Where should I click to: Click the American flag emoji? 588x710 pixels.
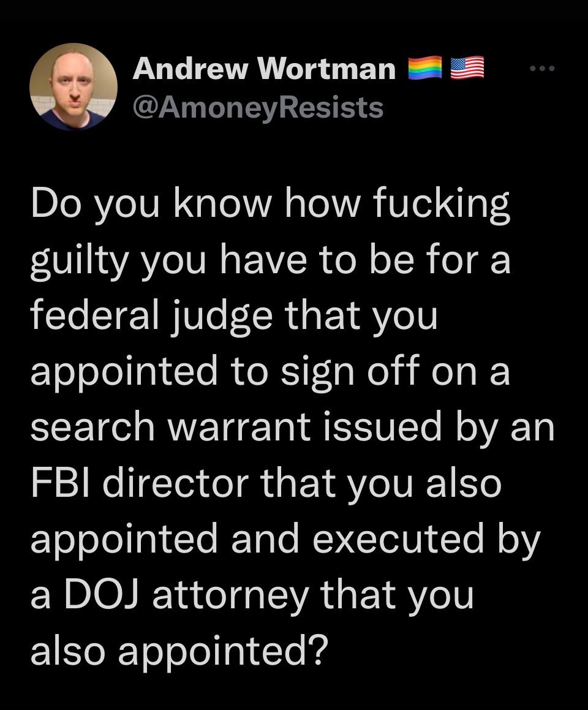(x=467, y=69)
